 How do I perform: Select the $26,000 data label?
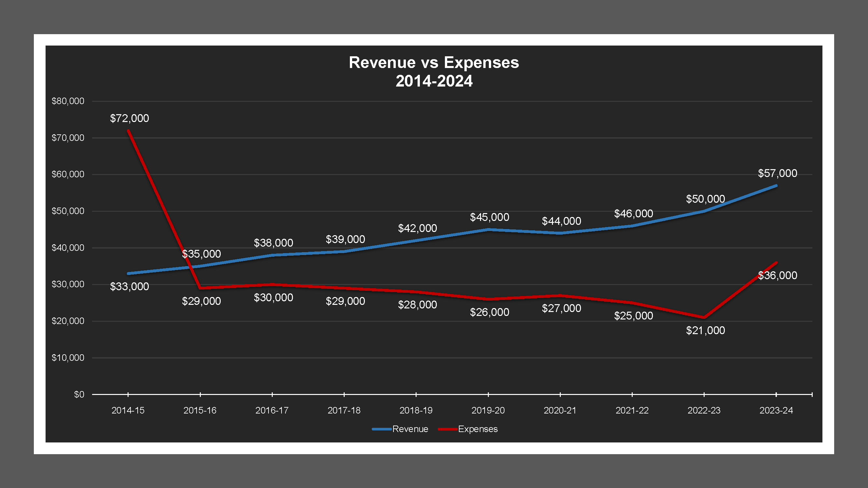(x=489, y=312)
